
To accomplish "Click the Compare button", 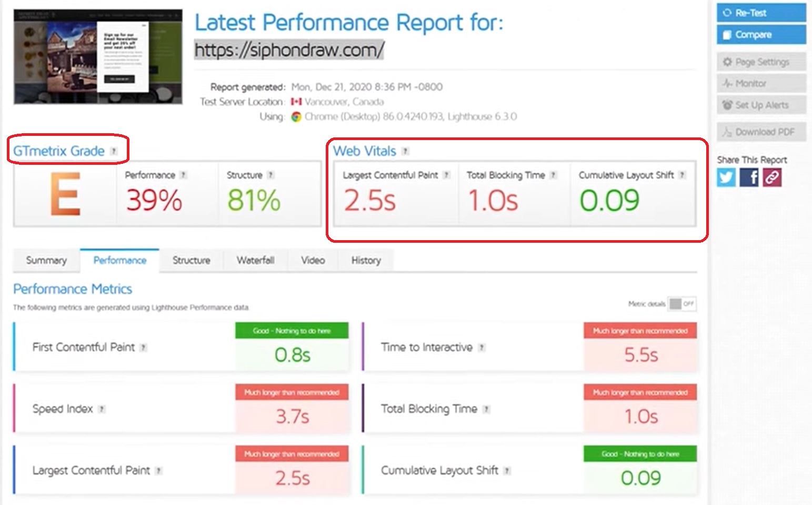I will [x=761, y=35].
